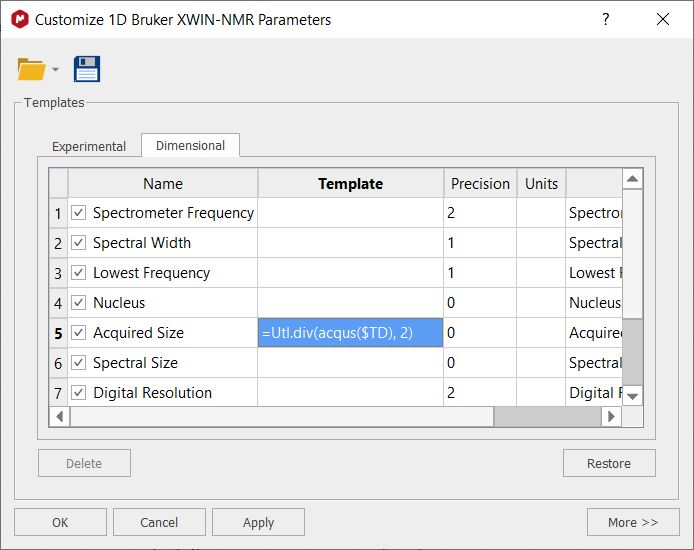Screen dimensions: 694x550
Task: Expand the dropdown arrow beside folder icon
Action: [x=55, y=69]
